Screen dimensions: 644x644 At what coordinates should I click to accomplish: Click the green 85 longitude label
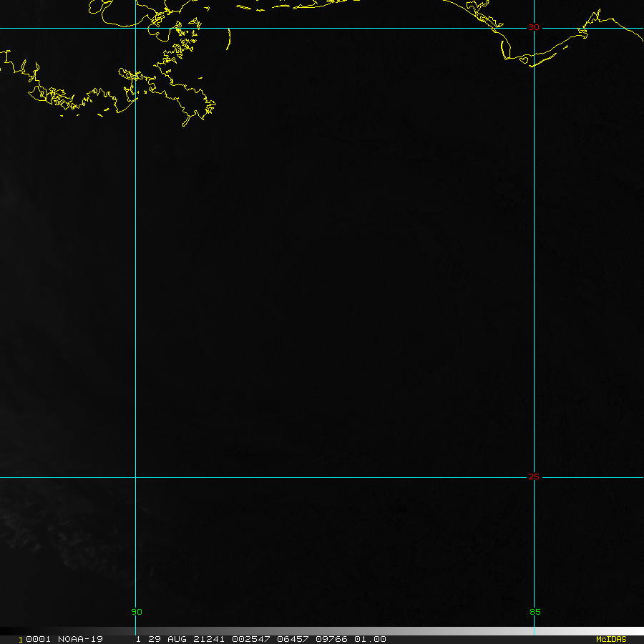coord(535,612)
